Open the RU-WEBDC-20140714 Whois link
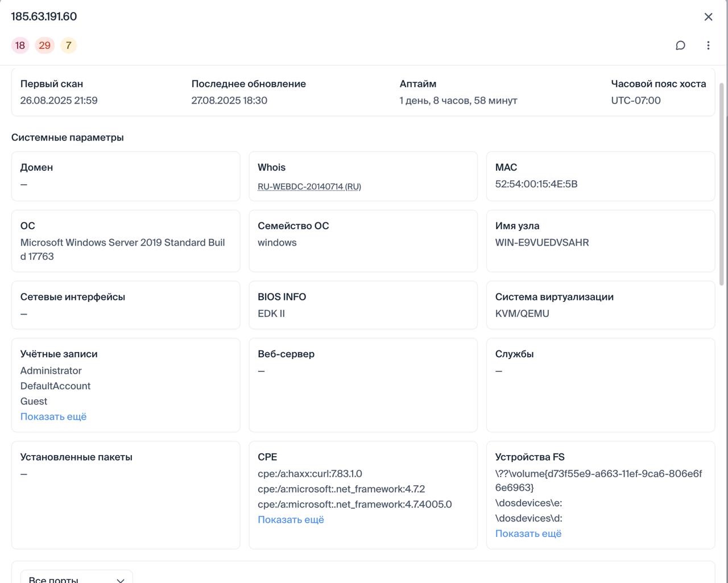This screenshot has width=728, height=583. (x=309, y=187)
